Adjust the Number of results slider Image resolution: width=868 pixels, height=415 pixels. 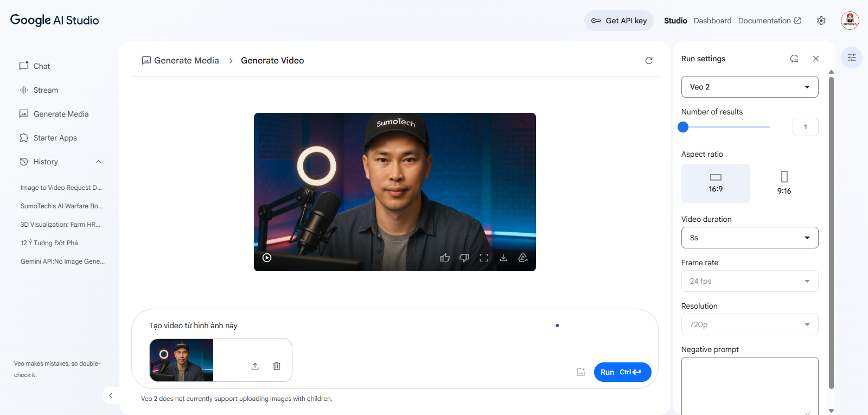click(724, 127)
